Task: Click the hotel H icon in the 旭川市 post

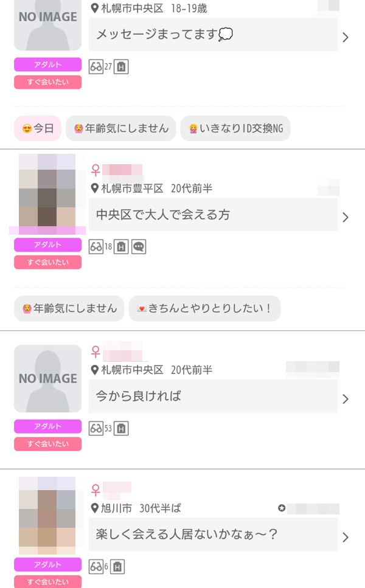Action: [117, 567]
